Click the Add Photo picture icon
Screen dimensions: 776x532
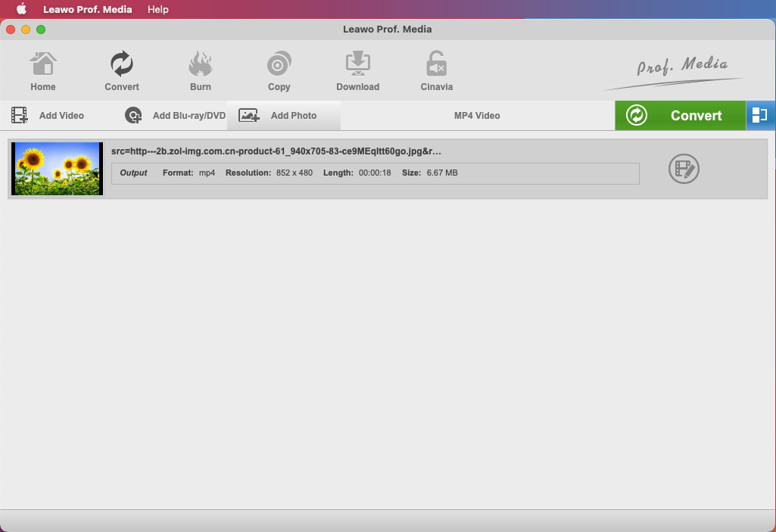point(249,115)
